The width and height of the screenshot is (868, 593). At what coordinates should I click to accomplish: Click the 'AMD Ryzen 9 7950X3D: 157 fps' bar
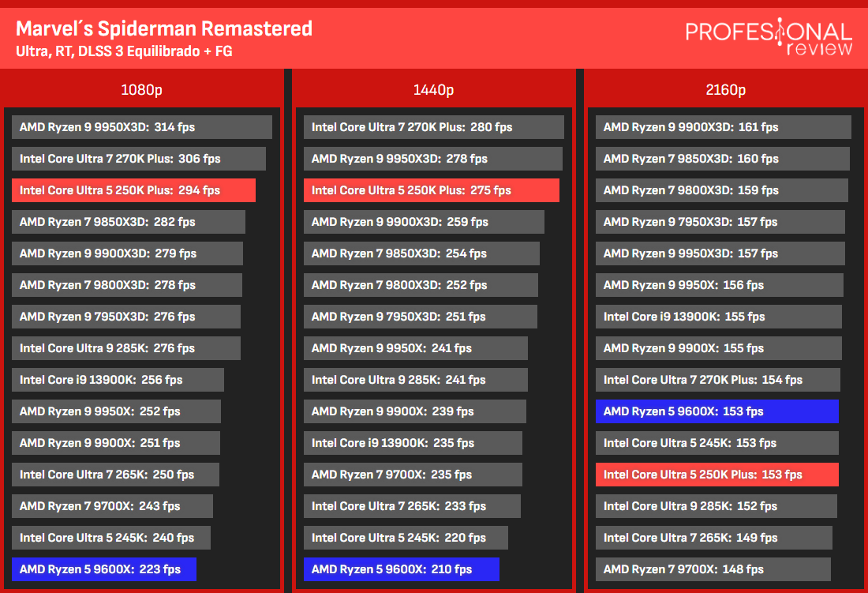(720, 222)
